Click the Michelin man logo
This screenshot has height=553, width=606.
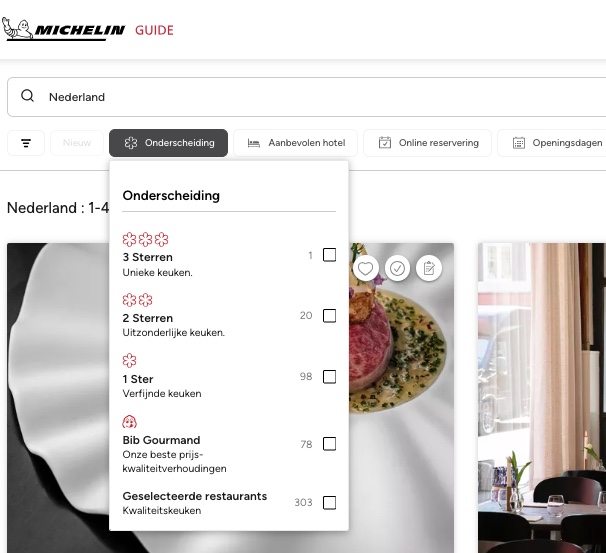(17, 28)
